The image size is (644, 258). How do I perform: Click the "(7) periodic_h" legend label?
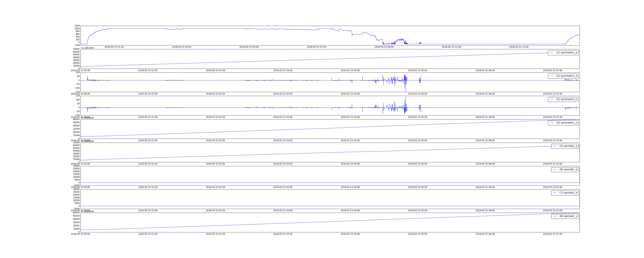coord(568,193)
